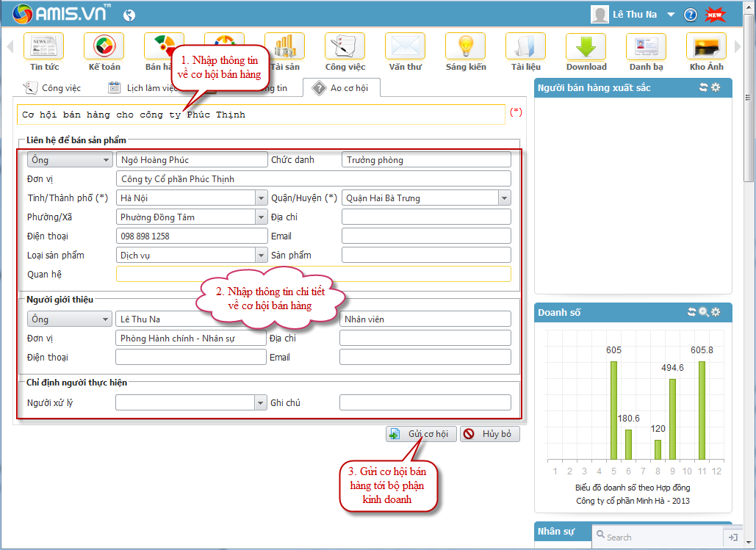Expand the Quận/Huyện dropdown

(504, 198)
